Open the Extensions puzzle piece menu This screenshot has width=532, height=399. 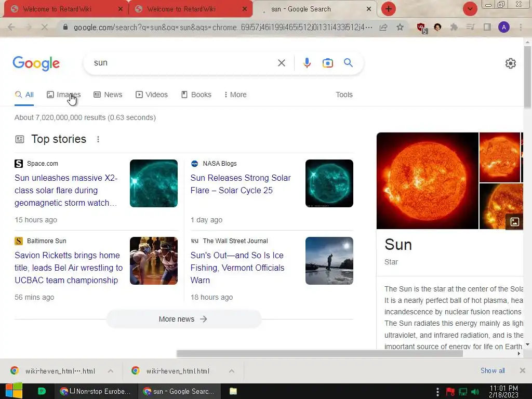(x=454, y=27)
